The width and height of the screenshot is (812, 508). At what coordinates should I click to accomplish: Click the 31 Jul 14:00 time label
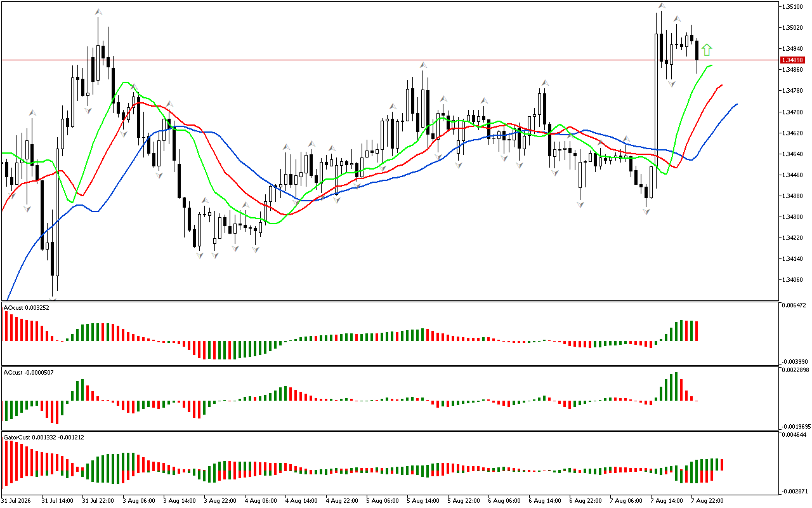[x=57, y=500]
